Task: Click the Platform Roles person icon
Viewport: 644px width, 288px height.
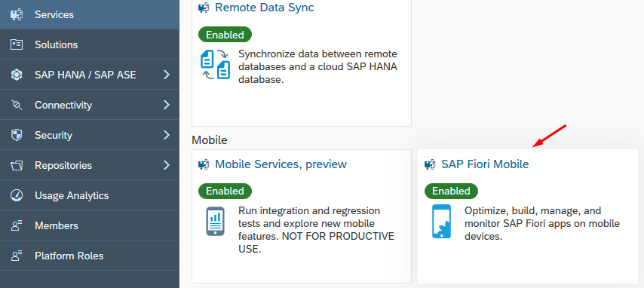Action: pos(17,256)
